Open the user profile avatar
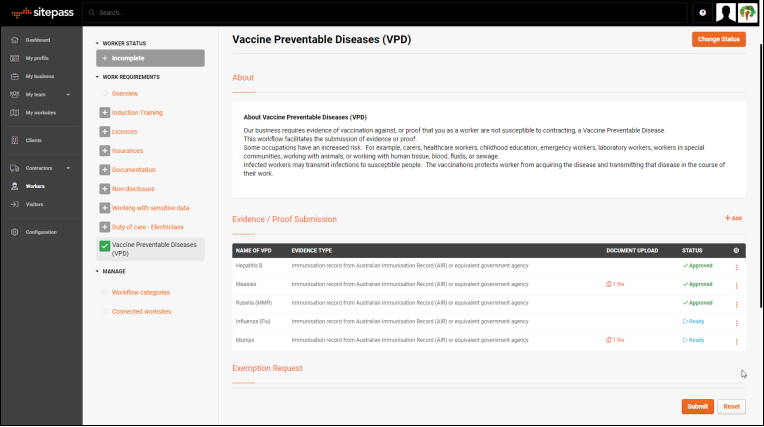 726,13
